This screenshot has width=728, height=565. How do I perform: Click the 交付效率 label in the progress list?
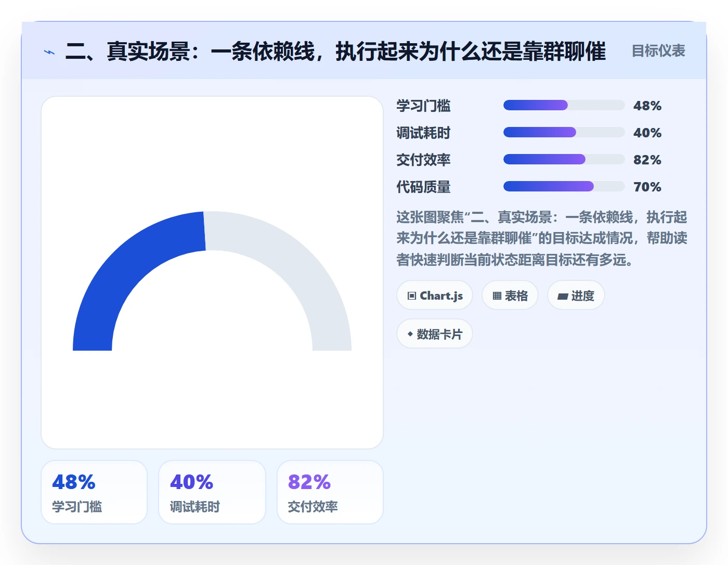pyautogui.click(x=423, y=160)
